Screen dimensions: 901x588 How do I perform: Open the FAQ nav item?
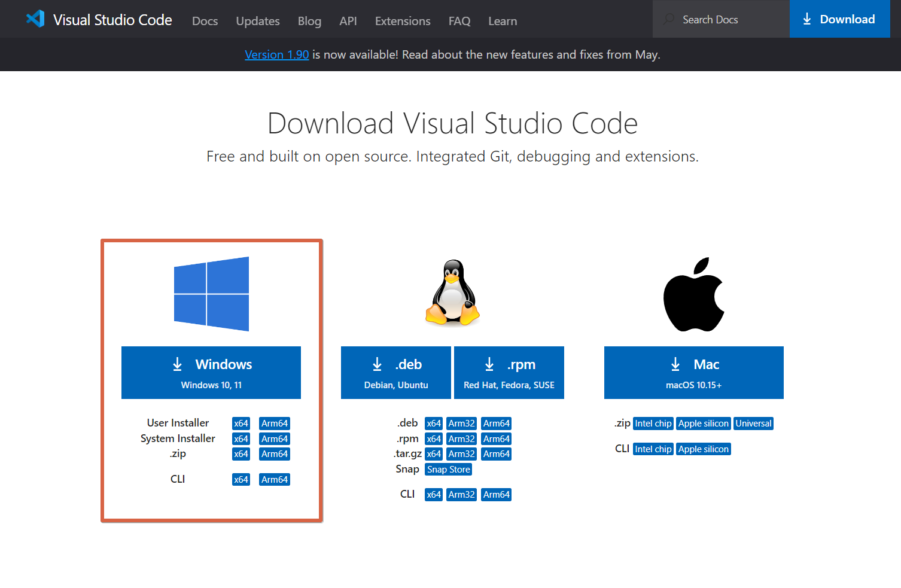click(459, 21)
